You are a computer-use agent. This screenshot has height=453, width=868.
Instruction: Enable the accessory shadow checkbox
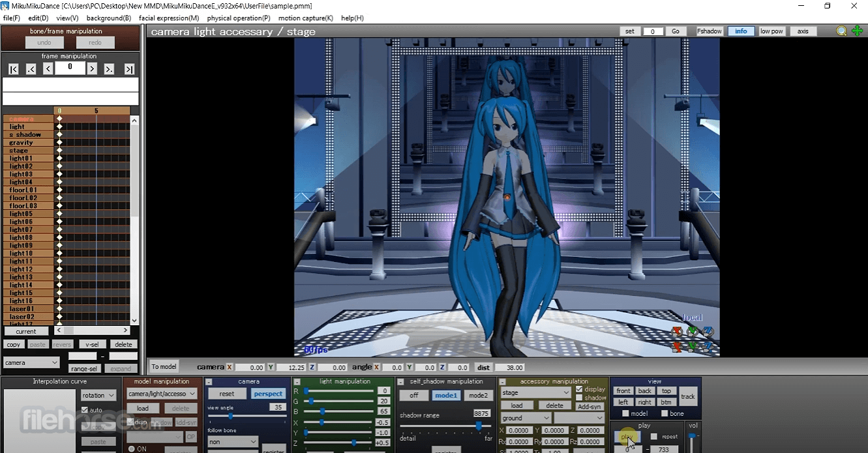tap(579, 398)
